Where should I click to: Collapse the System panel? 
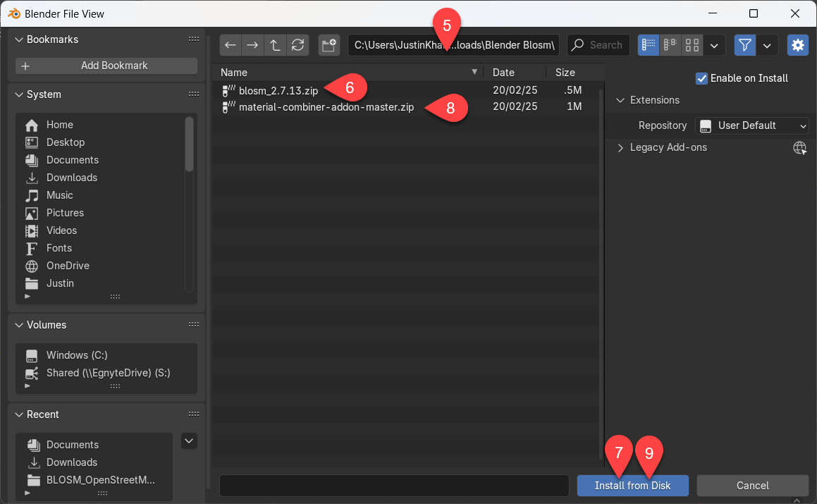(x=19, y=95)
